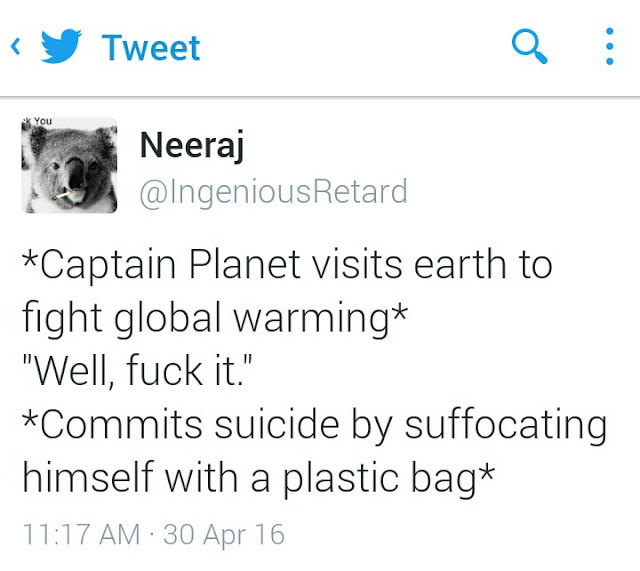Image resolution: width=640 pixels, height=571 pixels.
Task: Click the '11:17 AM' timestamp
Action: pos(82,534)
